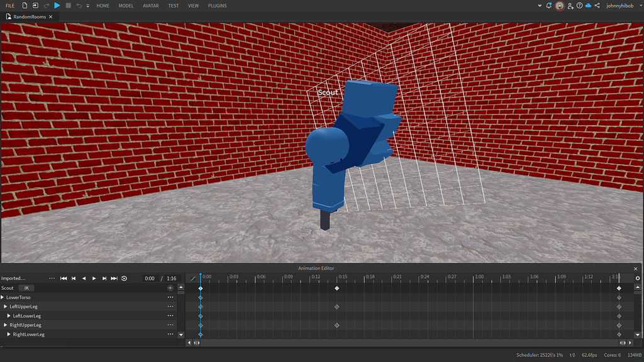Click the user avatar picture

559,6
